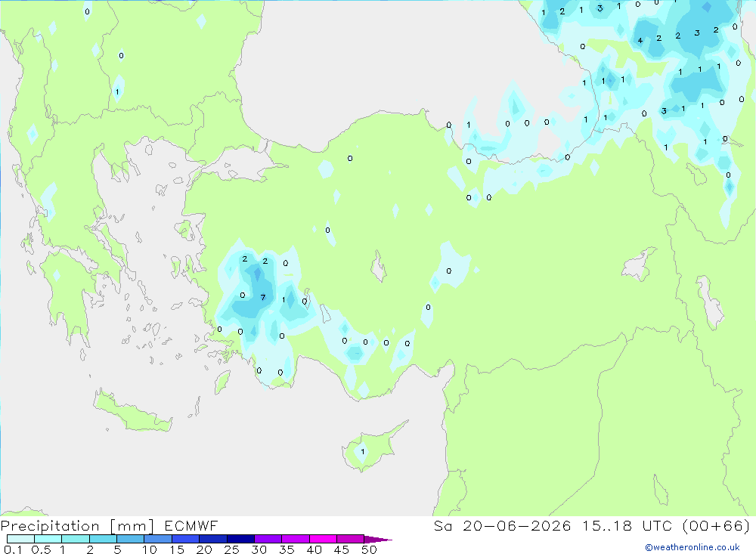Click the legend label '35'
The height and width of the screenshot is (554, 756).
[287, 549]
